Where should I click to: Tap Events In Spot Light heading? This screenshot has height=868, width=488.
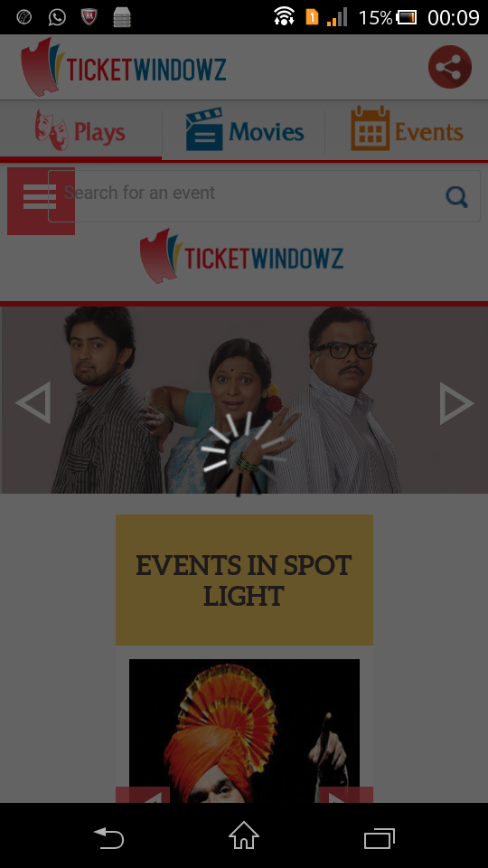click(x=244, y=580)
